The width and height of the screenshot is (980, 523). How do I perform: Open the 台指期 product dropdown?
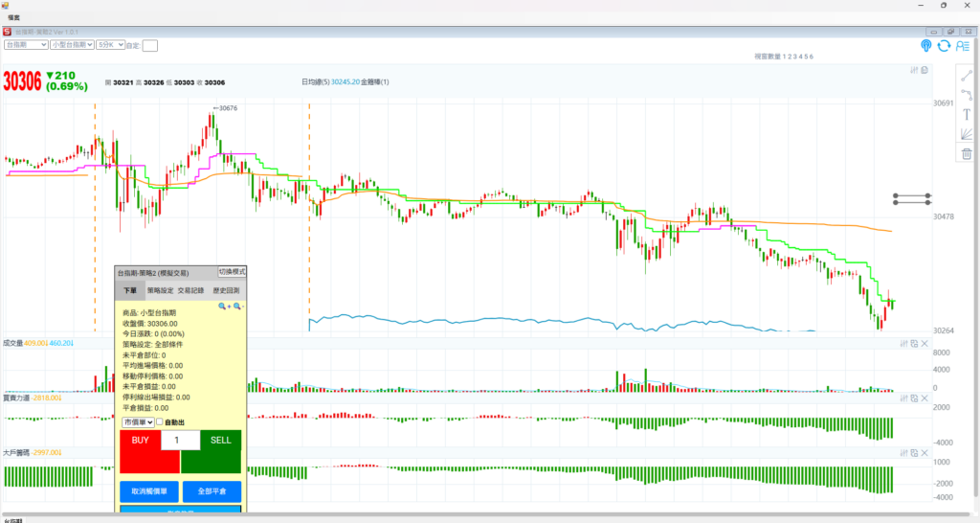pyautogui.click(x=26, y=45)
